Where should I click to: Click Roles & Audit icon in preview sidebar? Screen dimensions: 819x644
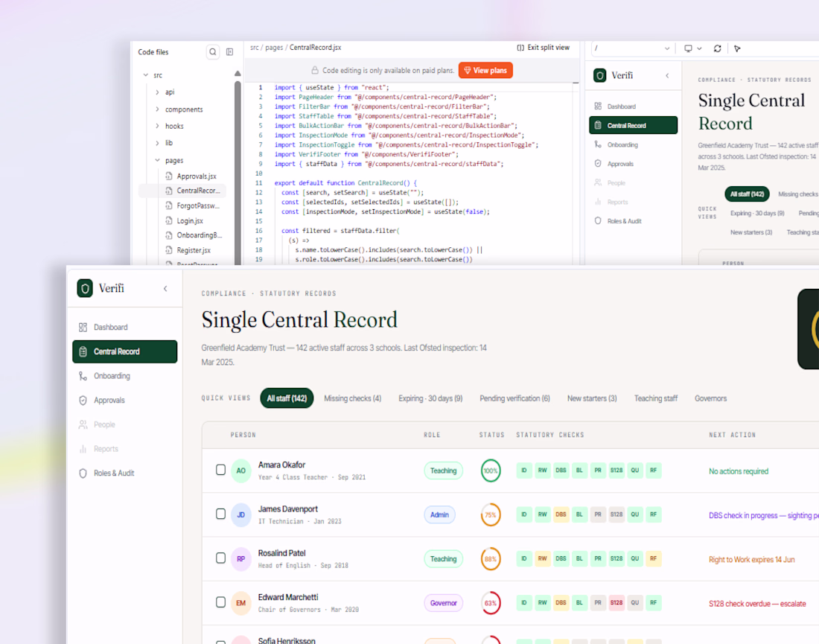point(598,221)
